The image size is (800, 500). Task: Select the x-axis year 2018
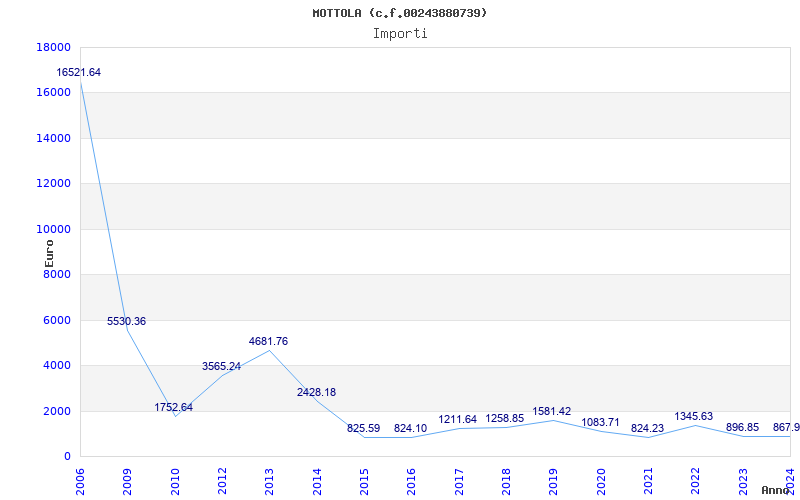506,482
